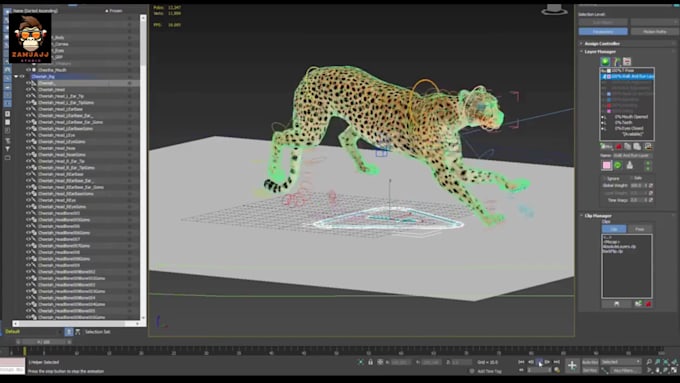
Task: Click the left button at Clip Manager bottom
Action: tap(616, 304)
